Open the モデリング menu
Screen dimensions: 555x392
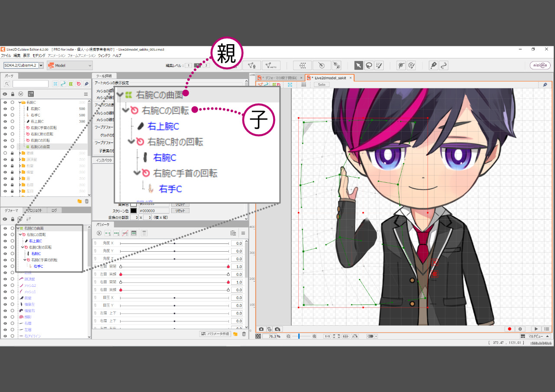tap(39, 55)
